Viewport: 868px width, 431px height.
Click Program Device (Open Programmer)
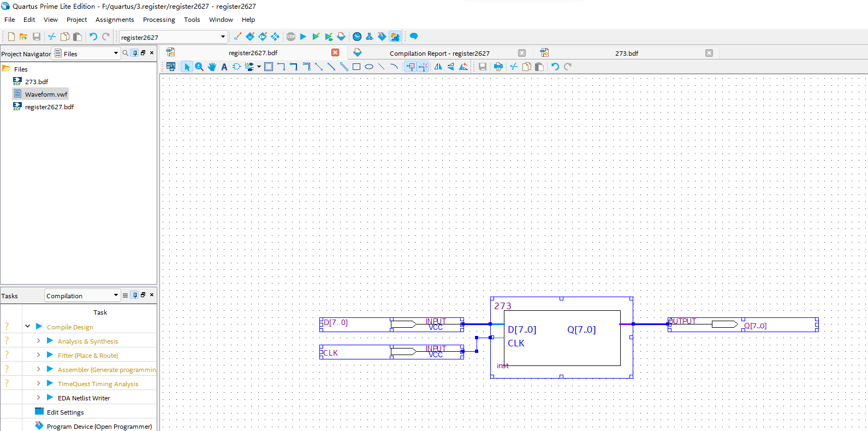coord(99,427)
